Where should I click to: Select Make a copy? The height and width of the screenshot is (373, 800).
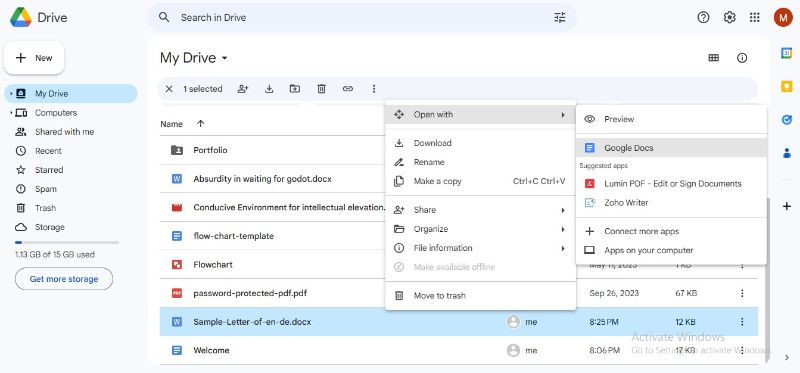coord(480,181)
